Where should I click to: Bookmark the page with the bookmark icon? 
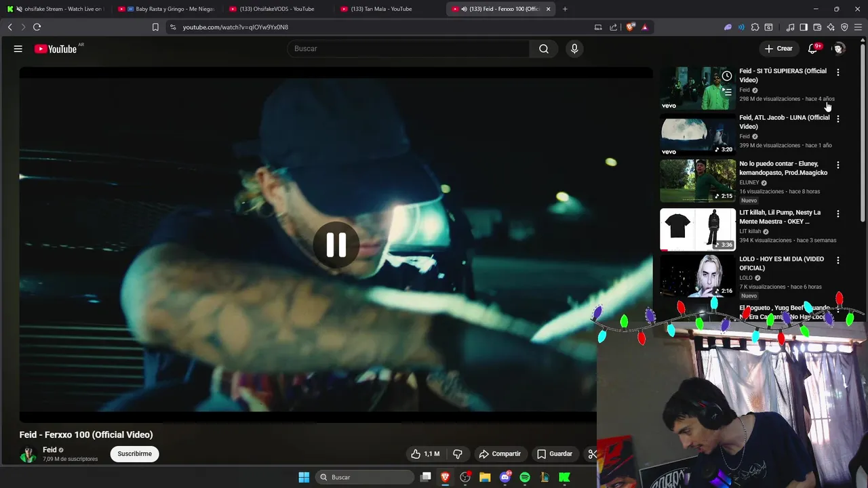[155, 27]
